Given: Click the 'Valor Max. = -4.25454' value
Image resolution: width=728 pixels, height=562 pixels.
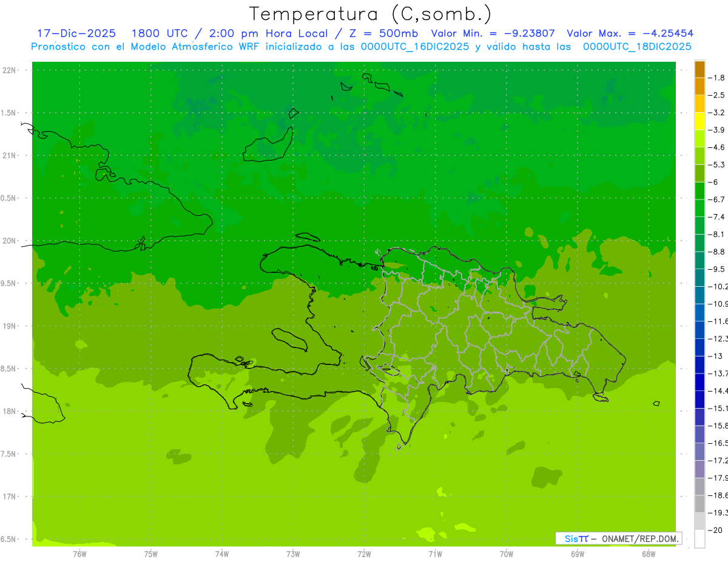Looking at the screenshot, I should 630,33.
